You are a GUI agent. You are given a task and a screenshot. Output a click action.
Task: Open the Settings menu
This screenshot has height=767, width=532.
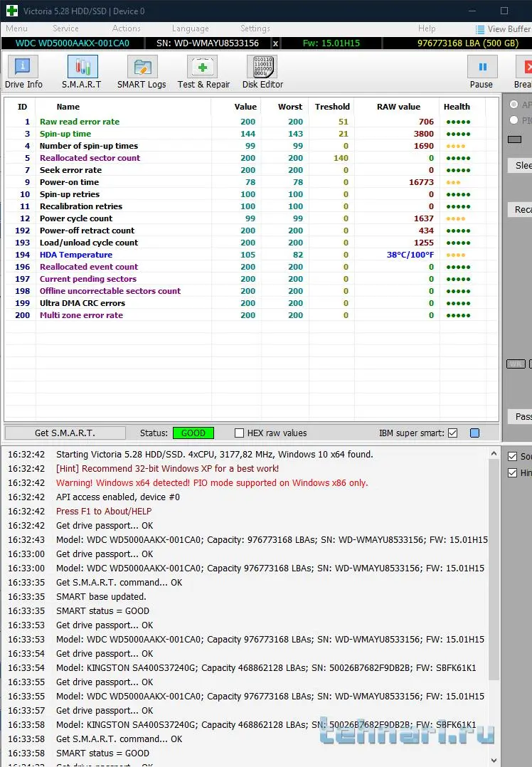(255, 29)
